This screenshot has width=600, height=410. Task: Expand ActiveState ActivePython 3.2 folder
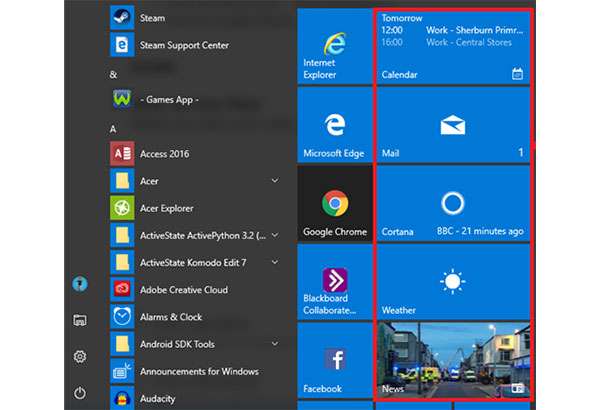pos(274,235)
